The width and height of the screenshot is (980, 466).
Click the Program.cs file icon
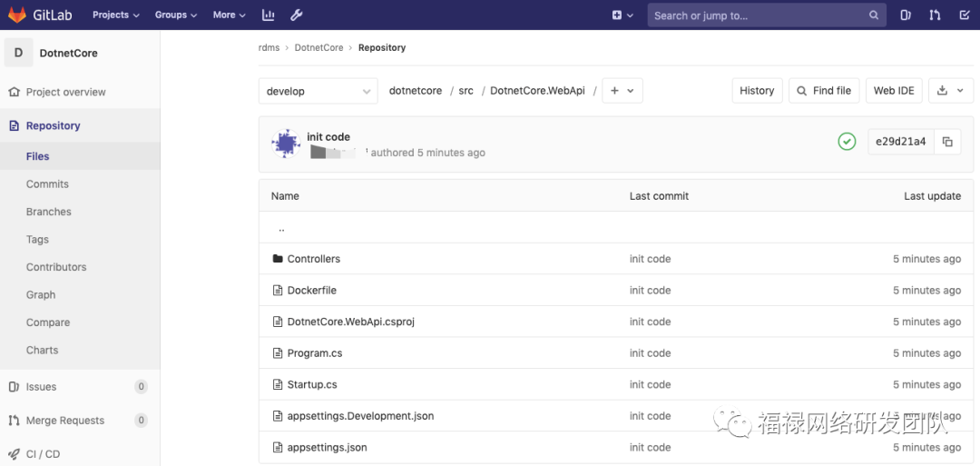(x=279, y=352)
